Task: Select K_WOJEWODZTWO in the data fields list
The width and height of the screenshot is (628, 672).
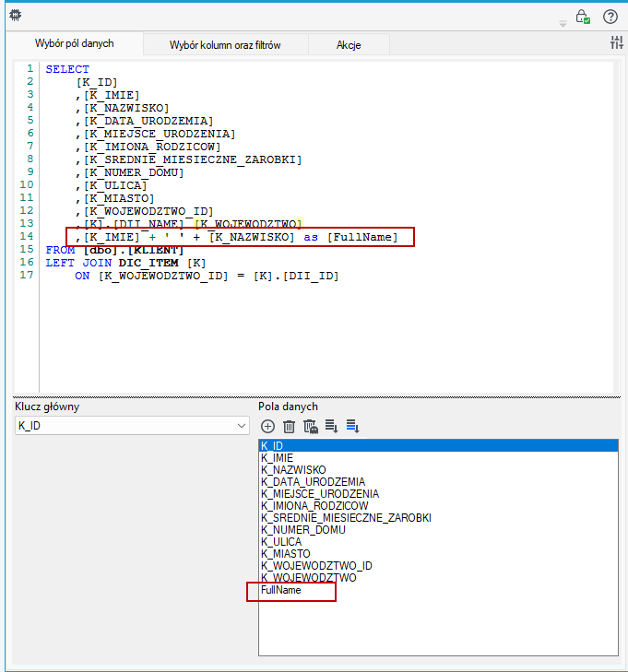Action: (x=438, y=578)
